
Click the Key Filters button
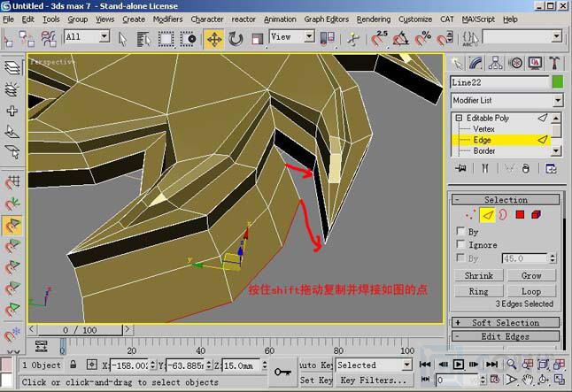(374, 380)
